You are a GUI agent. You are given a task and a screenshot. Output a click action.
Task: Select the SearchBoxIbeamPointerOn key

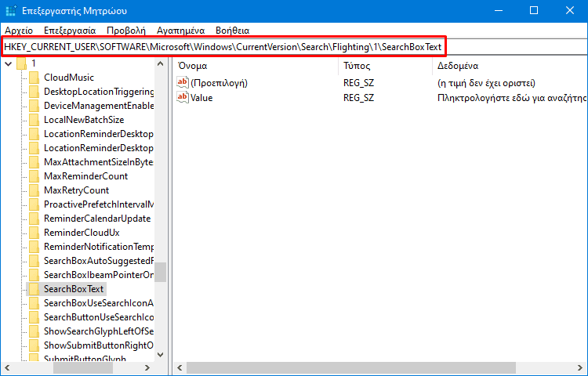tap(99, 275)
